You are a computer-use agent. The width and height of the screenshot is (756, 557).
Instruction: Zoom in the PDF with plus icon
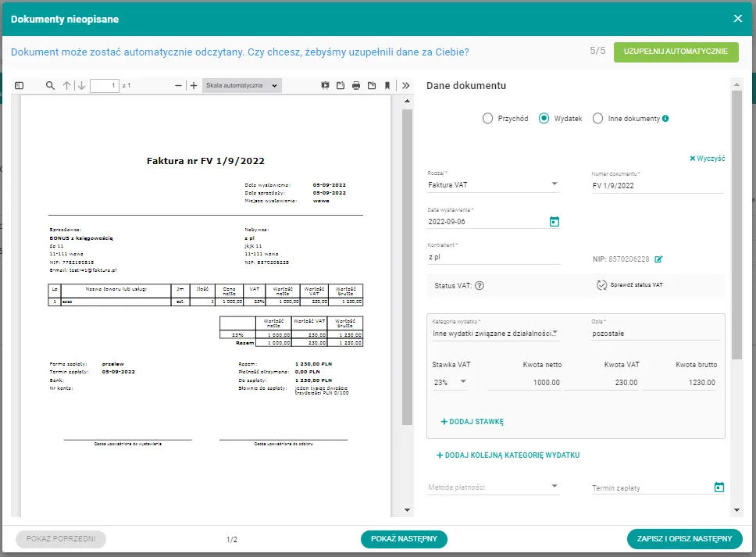pyautogui.click(x=194, y=85)
